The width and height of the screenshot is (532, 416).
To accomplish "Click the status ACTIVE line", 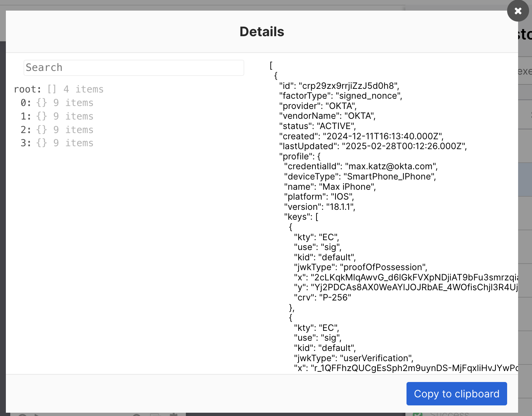I will [317, 126].
